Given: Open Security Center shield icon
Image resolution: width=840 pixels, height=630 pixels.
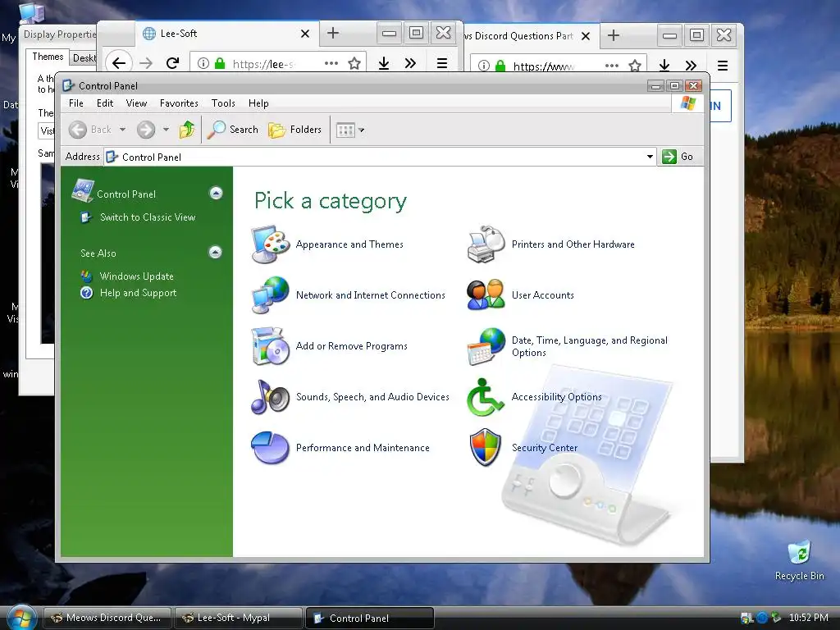Looking at the screenshot, I should click(x=486, y=448).
